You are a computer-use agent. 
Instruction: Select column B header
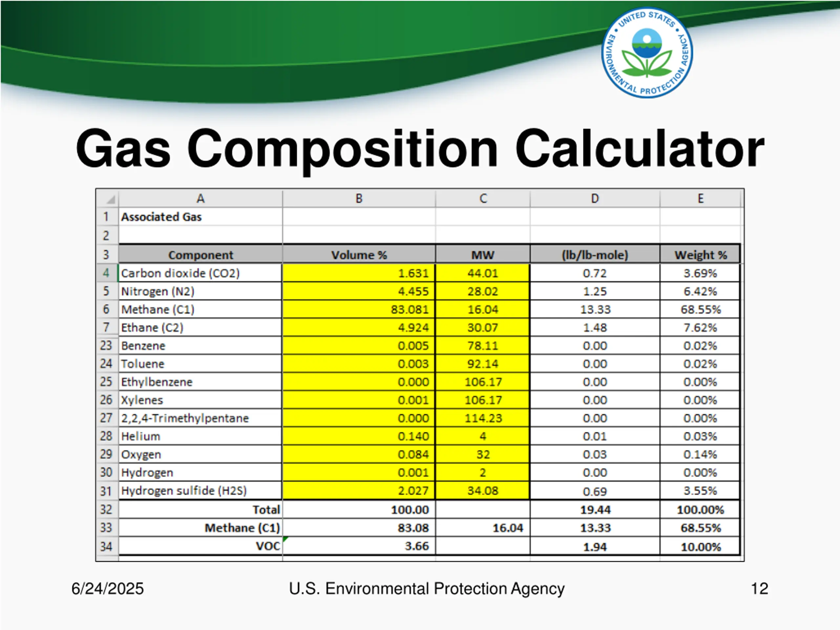tap(359, 199)
